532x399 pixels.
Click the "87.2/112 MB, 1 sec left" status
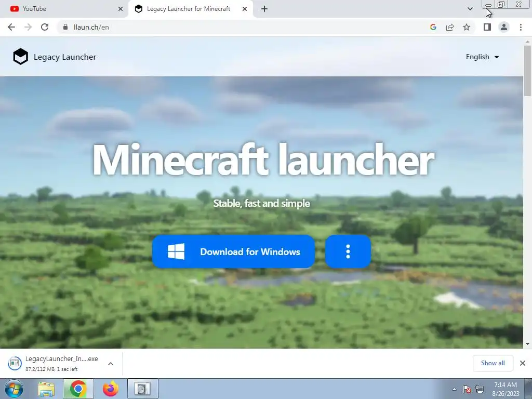click(51, 369)
